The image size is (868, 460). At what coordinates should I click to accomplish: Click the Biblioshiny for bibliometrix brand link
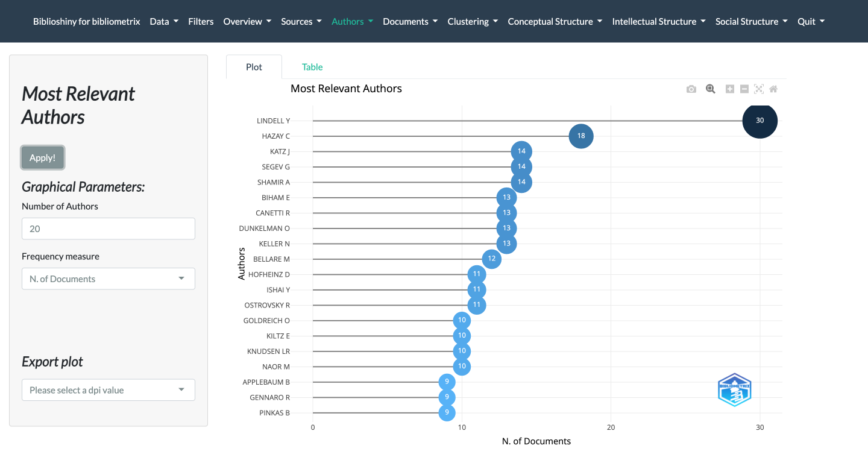click(x=87, y=21)
